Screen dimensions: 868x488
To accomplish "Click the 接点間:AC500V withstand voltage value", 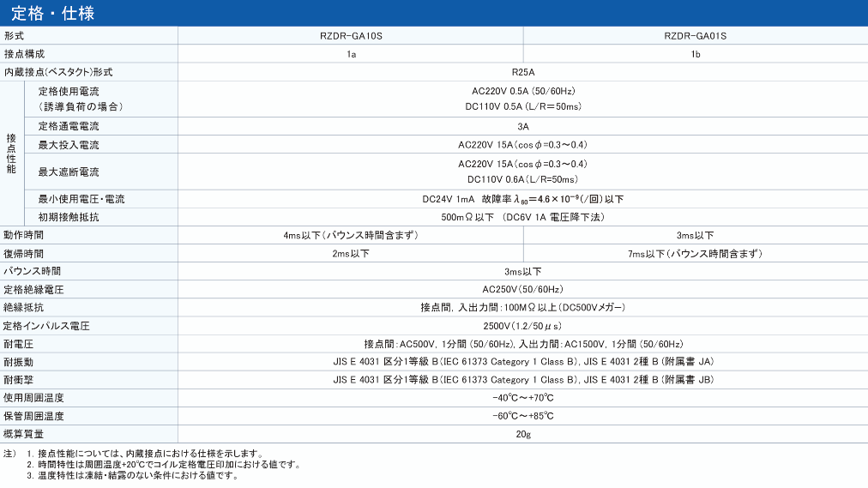I will pyautogui.click(x=523, y=344).
